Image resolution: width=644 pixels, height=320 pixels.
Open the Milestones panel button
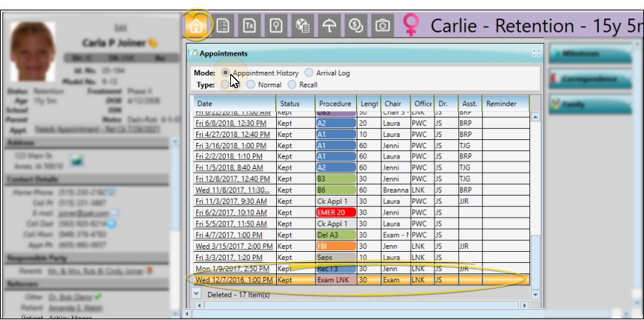click(590, 54)
